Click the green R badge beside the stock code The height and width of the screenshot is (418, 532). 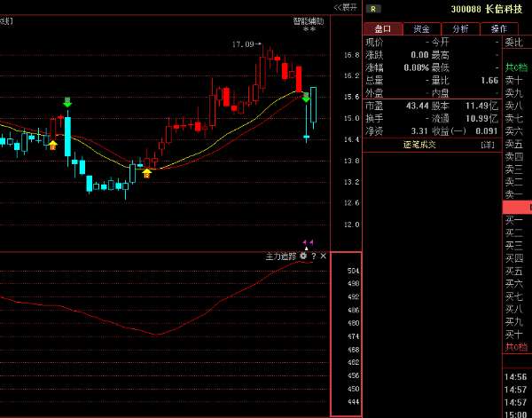tap(371, 9)
